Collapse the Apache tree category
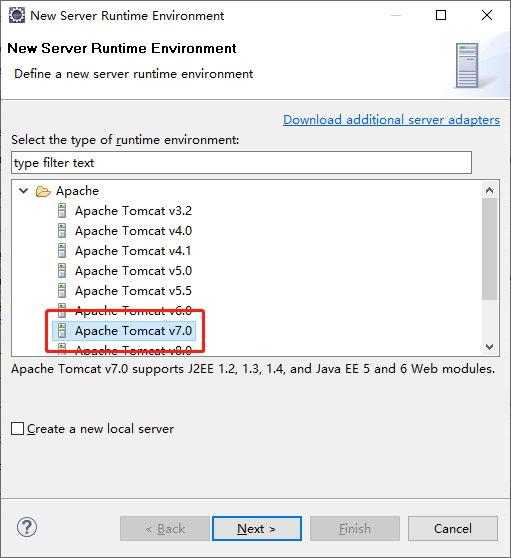Viewport: 511px width, 558px height. (23, 191)
